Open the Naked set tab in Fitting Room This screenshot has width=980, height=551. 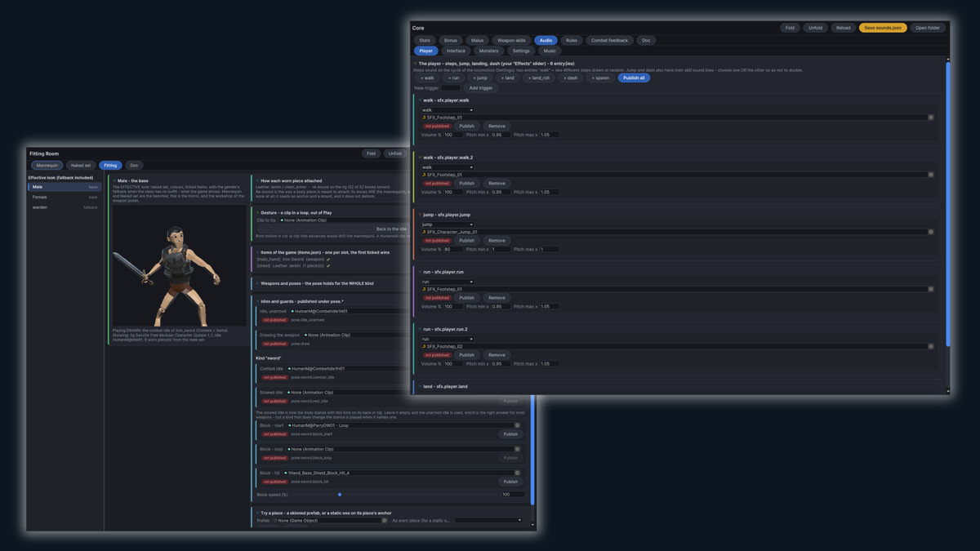pos(81,165)
